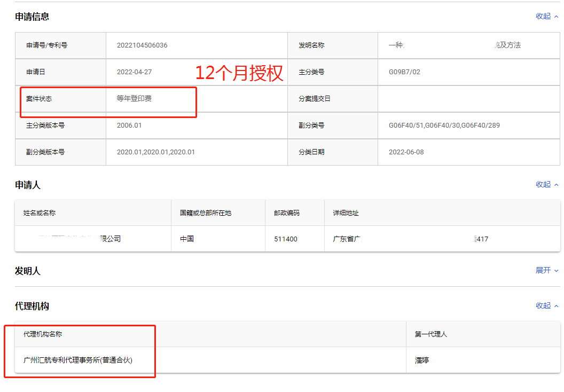Screen dimensions: 564x392
Task: Click the 第一代理人 column header
Action: [483, 334]
